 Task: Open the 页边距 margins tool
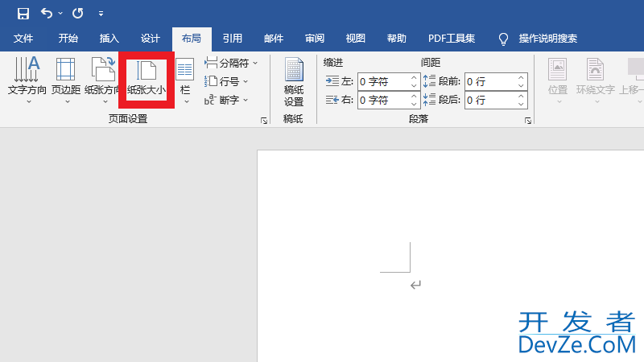coord(66,80)
